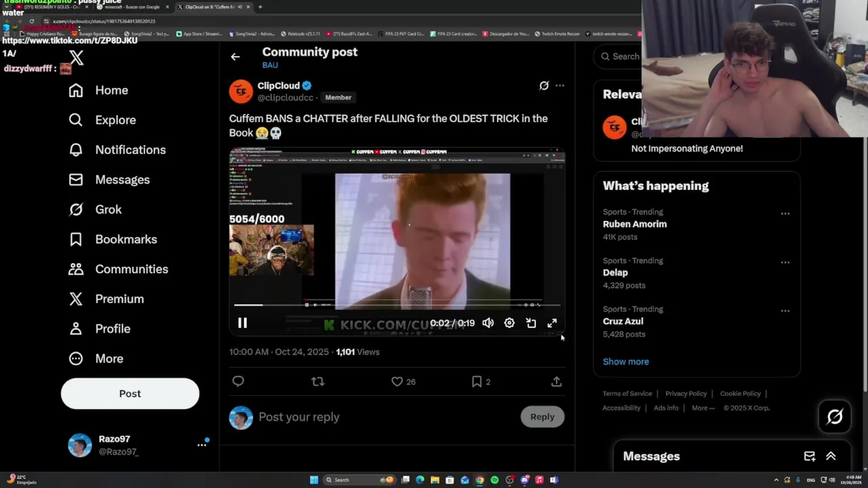Image resolution: width=868 pixels, height=488 pixels.
Task: Open Bookmarks in the sidebar
Action: (113, 239)
